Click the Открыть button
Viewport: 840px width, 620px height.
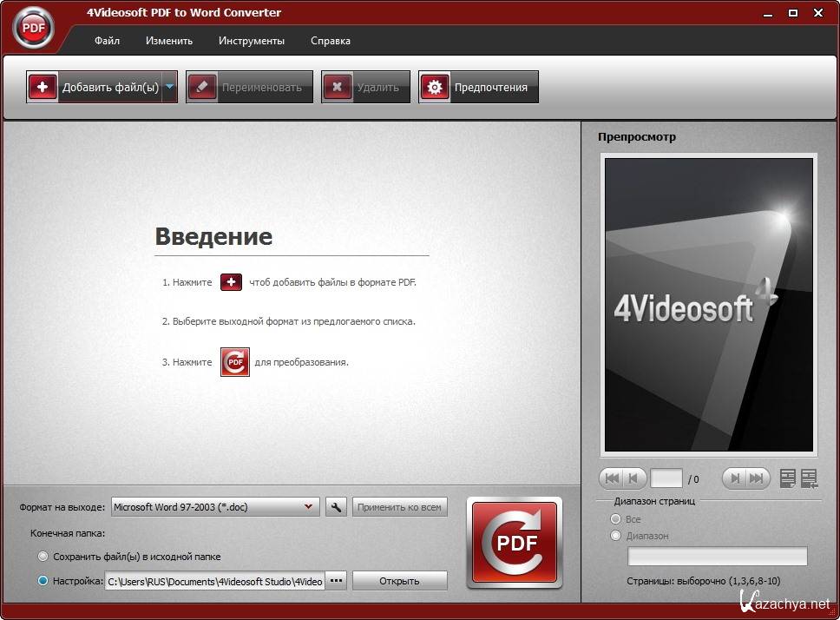click(x=400, y=581)
